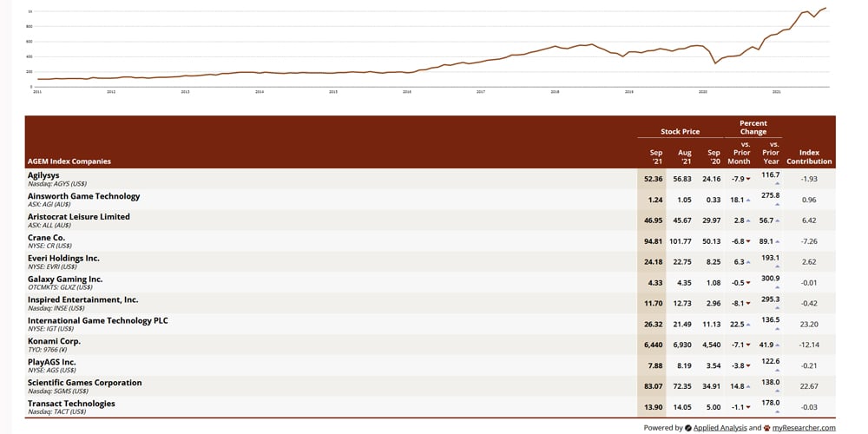The height and width of the screenshot is (434, 868).
Task: Click the AGEM Index Companies header
Action: click(x=69, y=161)
